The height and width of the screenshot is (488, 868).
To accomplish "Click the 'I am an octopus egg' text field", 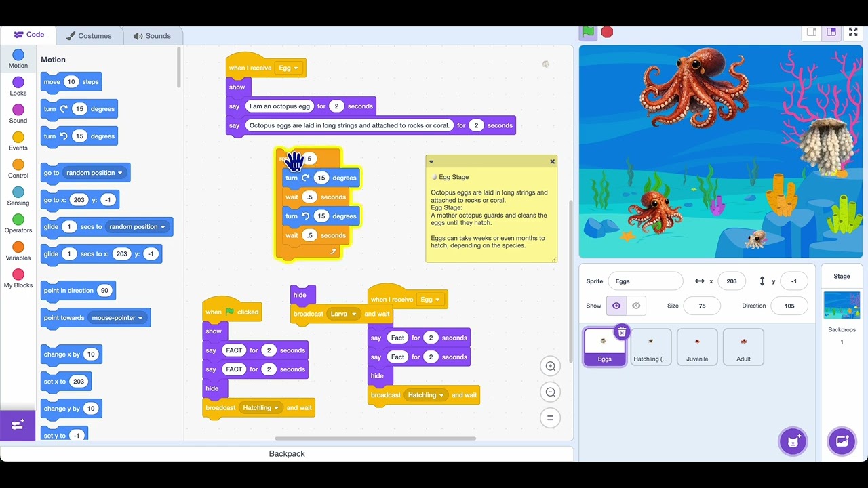I will click(x=279, y=106).
